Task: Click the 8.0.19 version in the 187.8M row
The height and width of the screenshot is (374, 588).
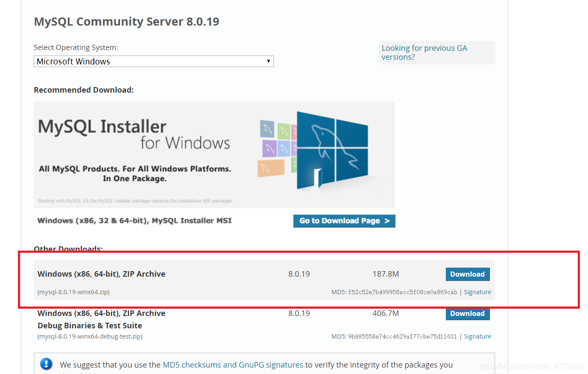Action: tap(299, 274)
